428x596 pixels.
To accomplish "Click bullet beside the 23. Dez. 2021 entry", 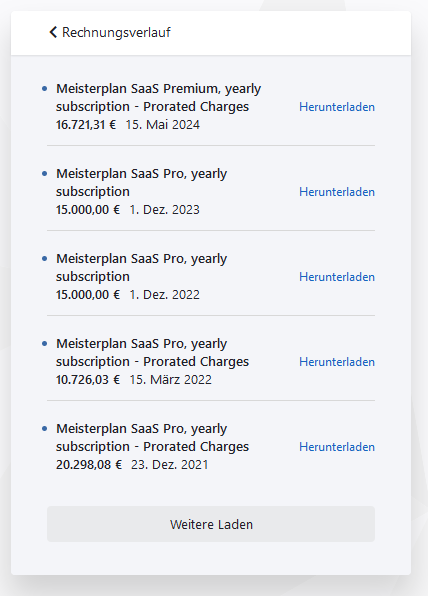I will tap(44, 429).
